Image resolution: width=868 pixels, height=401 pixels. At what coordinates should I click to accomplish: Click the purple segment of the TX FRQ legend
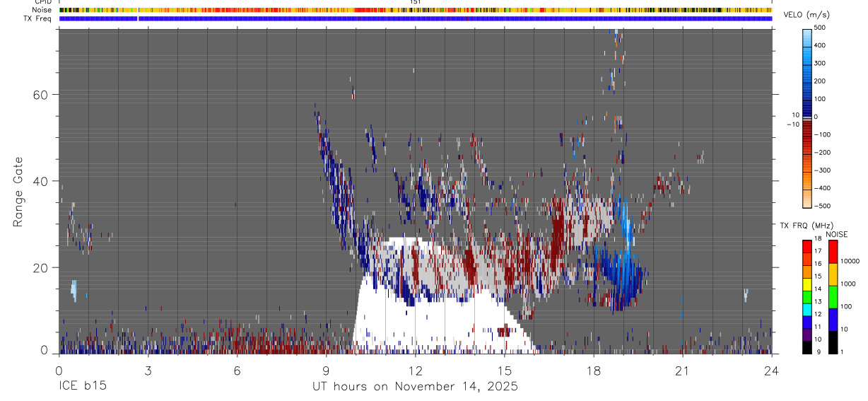click(x=807, y=335)
